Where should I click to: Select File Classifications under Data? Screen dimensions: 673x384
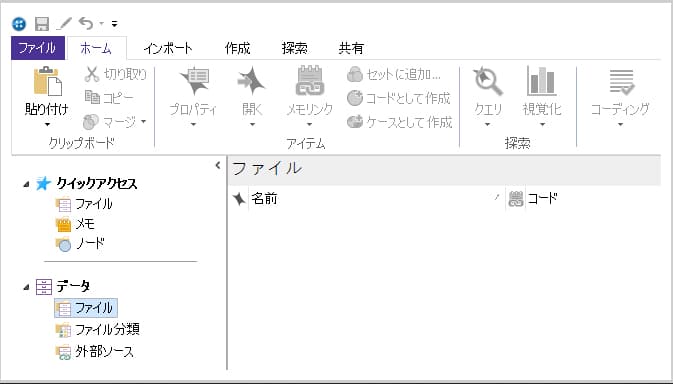coord(98,330)
